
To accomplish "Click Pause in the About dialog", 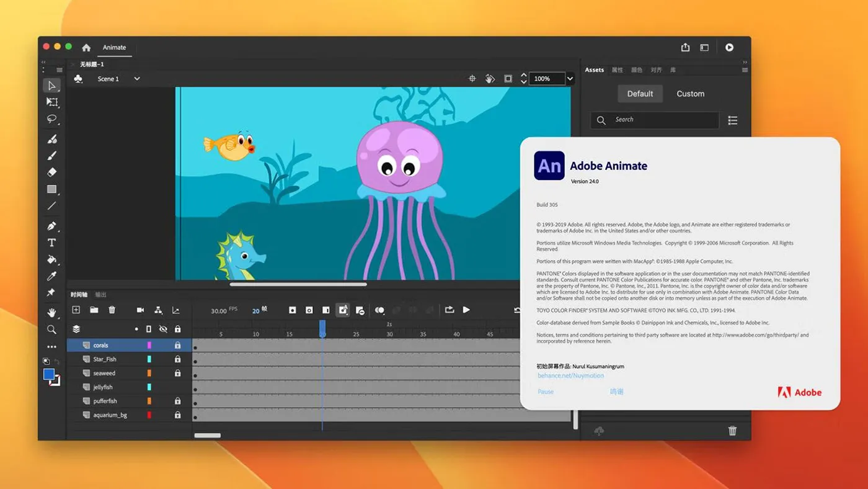I will (x=545, y=392).
